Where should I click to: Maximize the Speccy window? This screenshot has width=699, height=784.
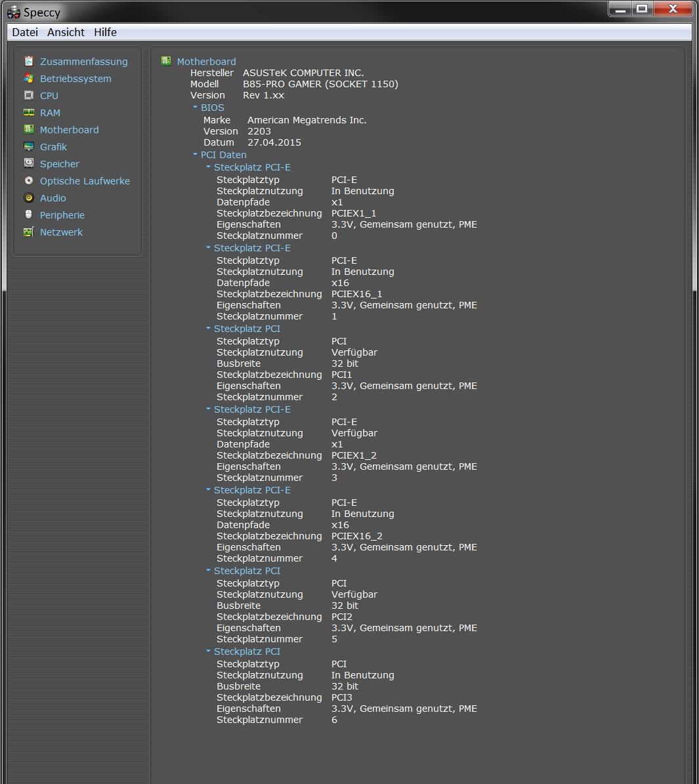[x=643, y=9]
